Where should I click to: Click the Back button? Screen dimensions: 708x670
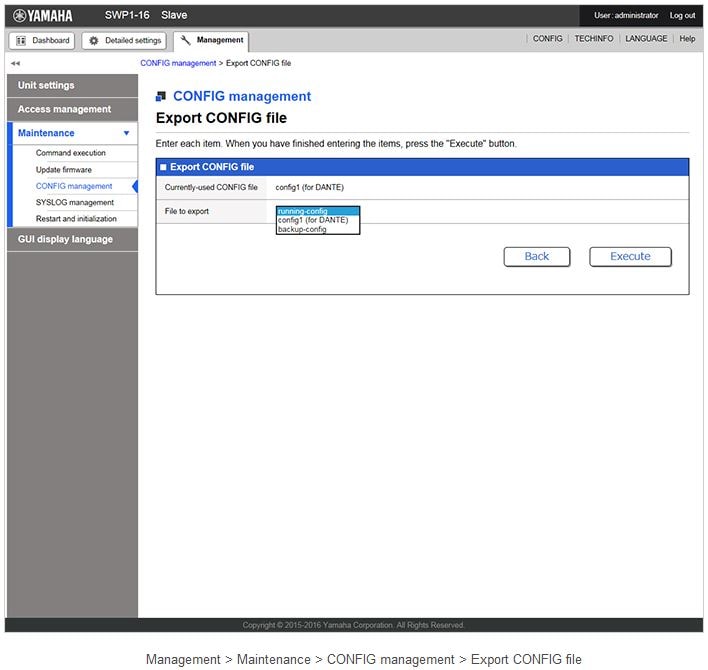coord(536,256)
